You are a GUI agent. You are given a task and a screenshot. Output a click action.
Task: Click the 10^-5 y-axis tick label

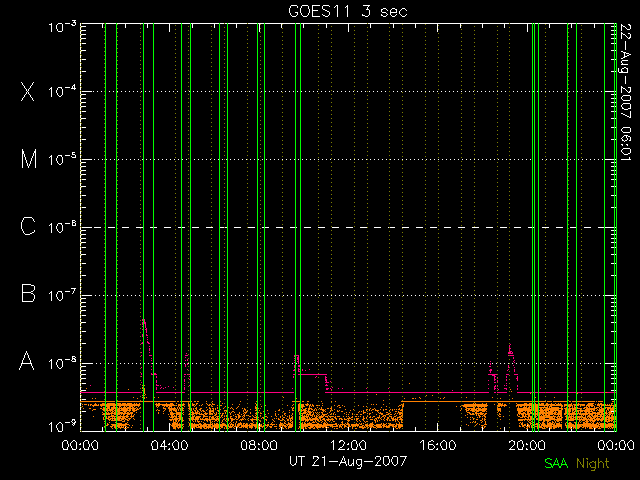62,160
